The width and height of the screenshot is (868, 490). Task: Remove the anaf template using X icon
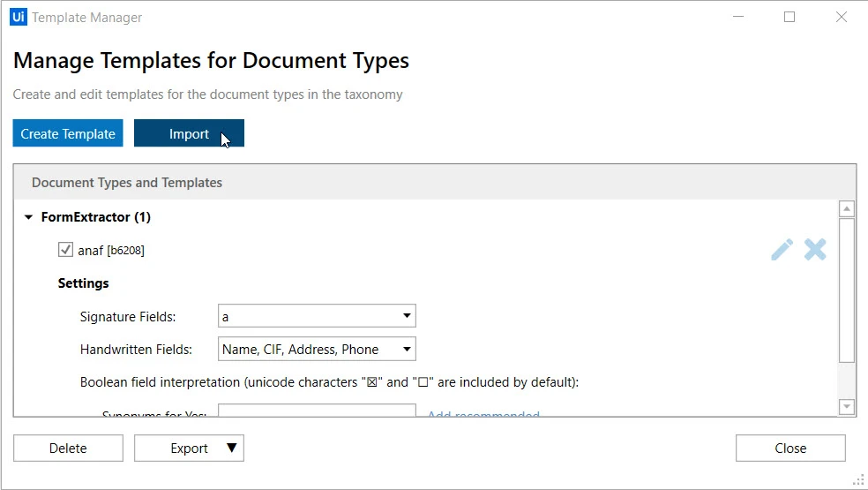pos(815,250)
